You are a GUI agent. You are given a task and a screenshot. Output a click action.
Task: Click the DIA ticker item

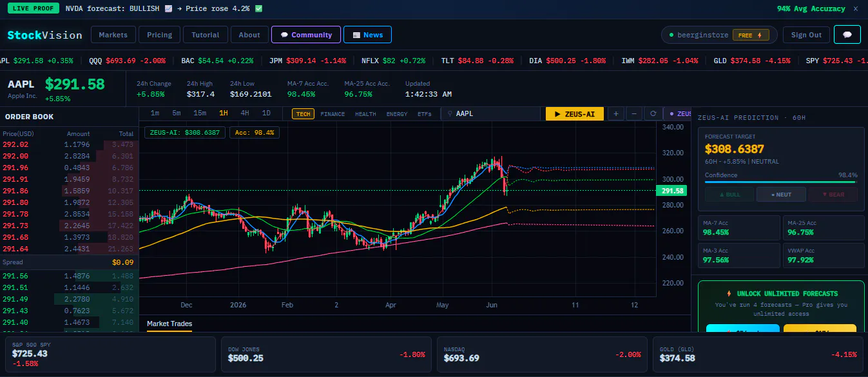[x=568, y=61]
